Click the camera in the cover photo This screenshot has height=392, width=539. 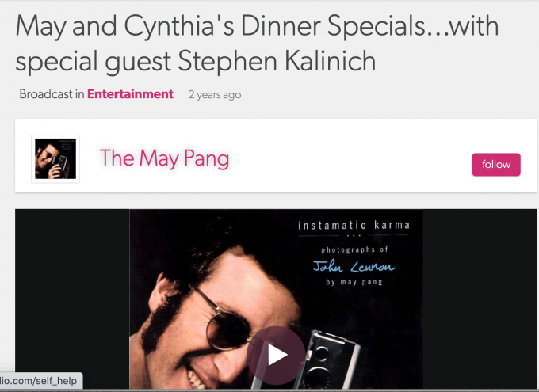pyautogui.click(x=330, y=359)
